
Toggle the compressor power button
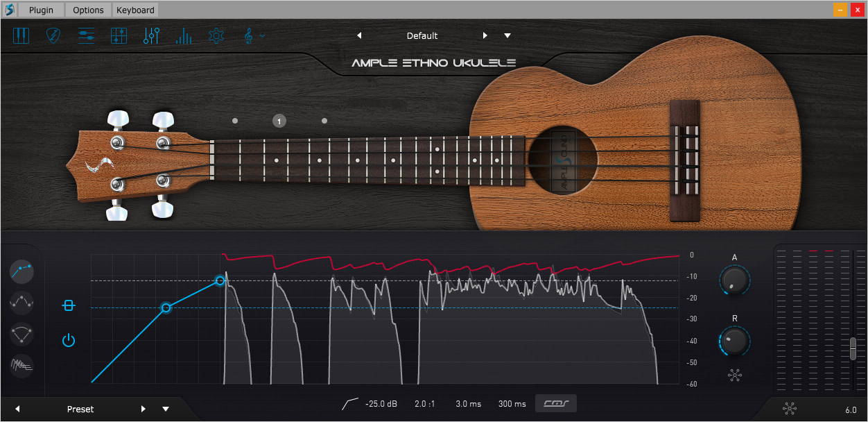tap(68, 340)
